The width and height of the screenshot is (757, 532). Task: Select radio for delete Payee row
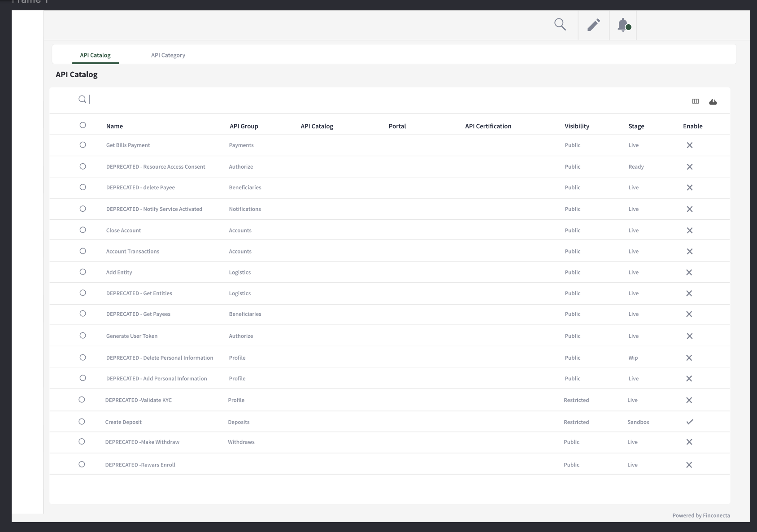point(83,187)
